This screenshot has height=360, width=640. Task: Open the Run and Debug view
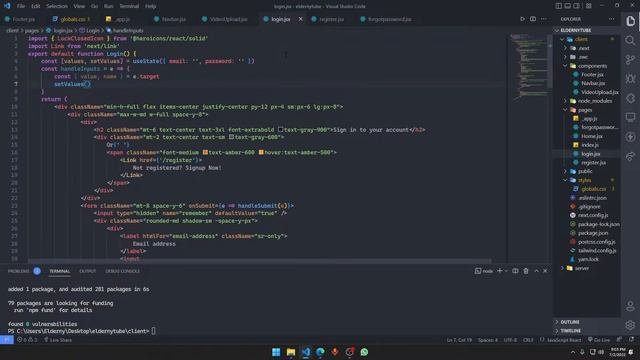click(630, 79)
